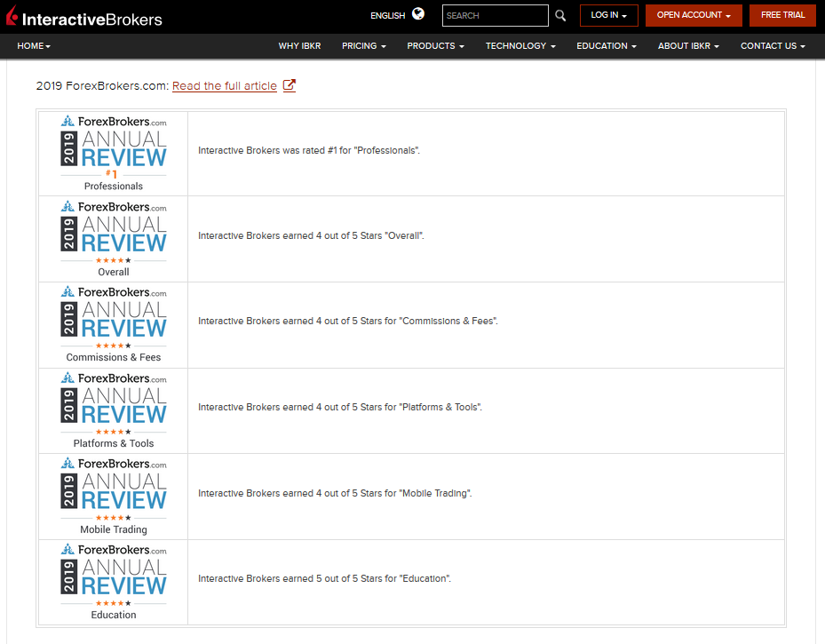825x644 pixels.
Task: Open the Pricing menu
Action: click(x=363, y=45)
